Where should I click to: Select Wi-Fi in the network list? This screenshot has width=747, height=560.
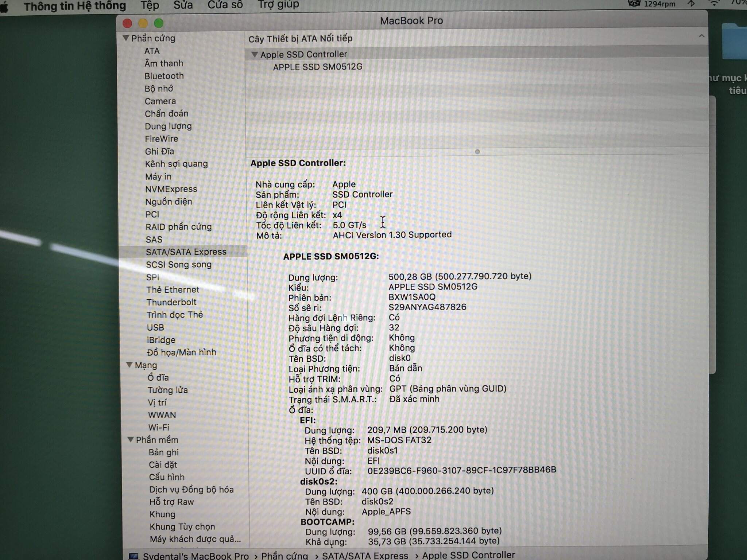(x=159, y=427)
